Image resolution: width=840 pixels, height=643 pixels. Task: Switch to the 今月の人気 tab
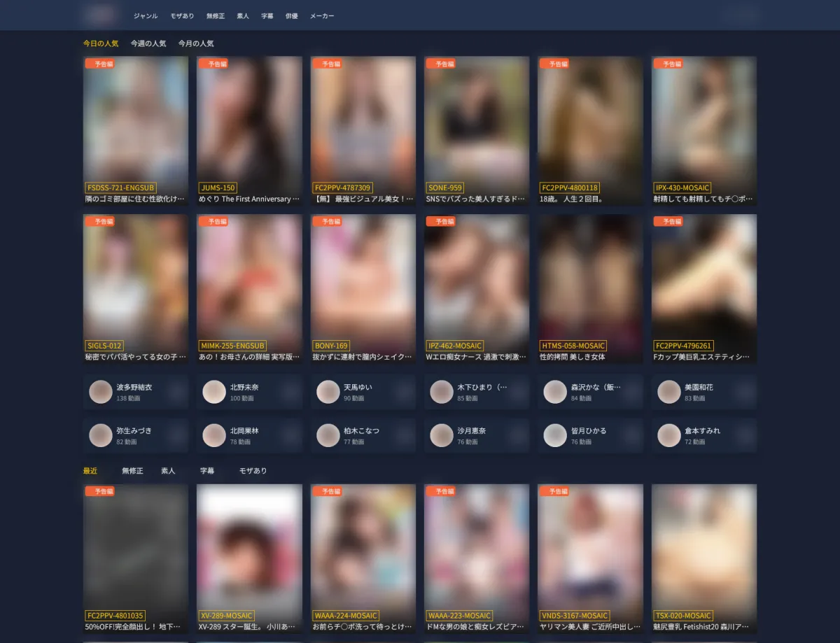tap(196, 43)
